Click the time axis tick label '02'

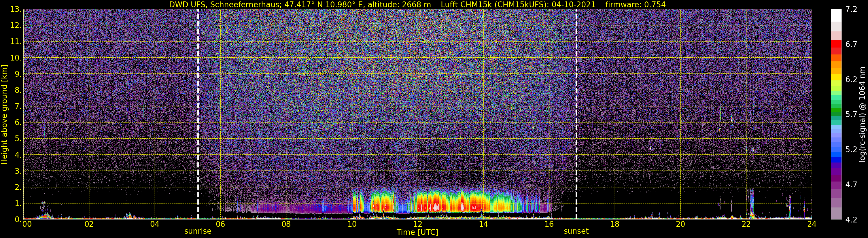click(x=89, y=224)
